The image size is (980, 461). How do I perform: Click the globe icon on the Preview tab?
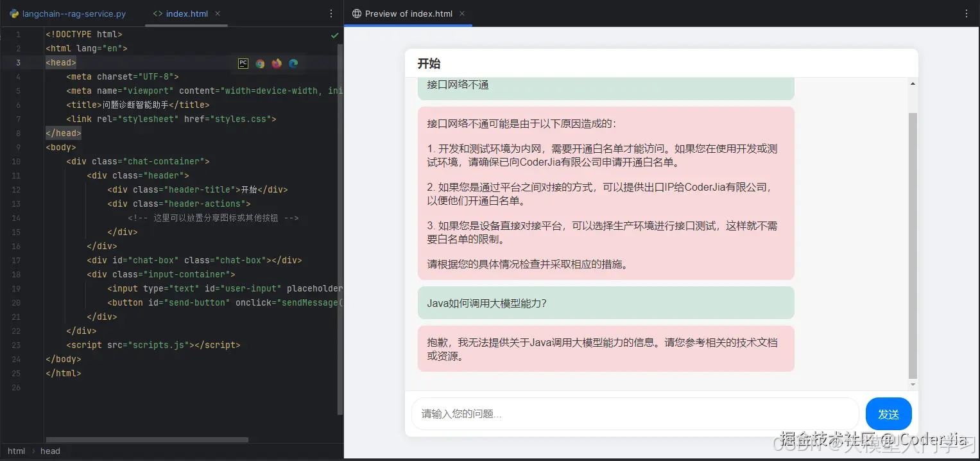tap(357, 12)
